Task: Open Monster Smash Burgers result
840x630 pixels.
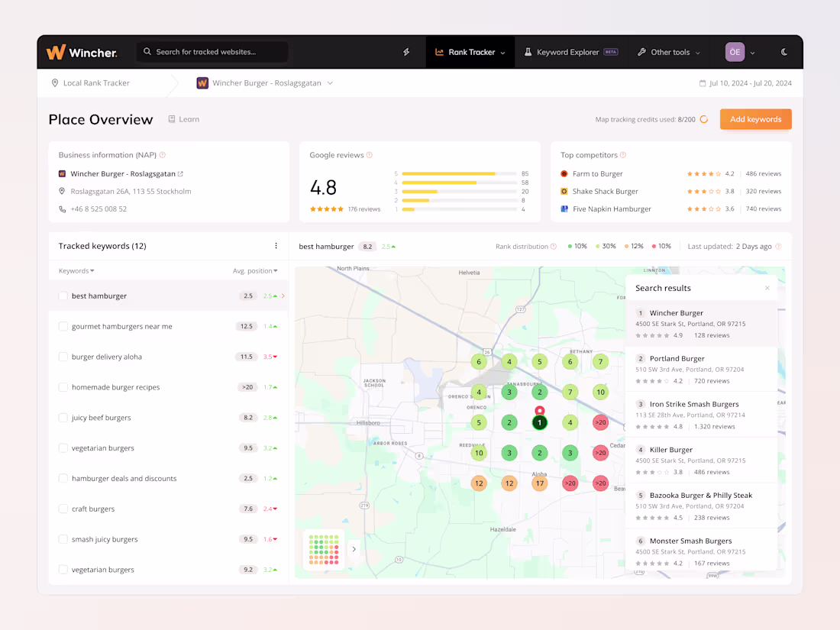Action: pos(701,551)
